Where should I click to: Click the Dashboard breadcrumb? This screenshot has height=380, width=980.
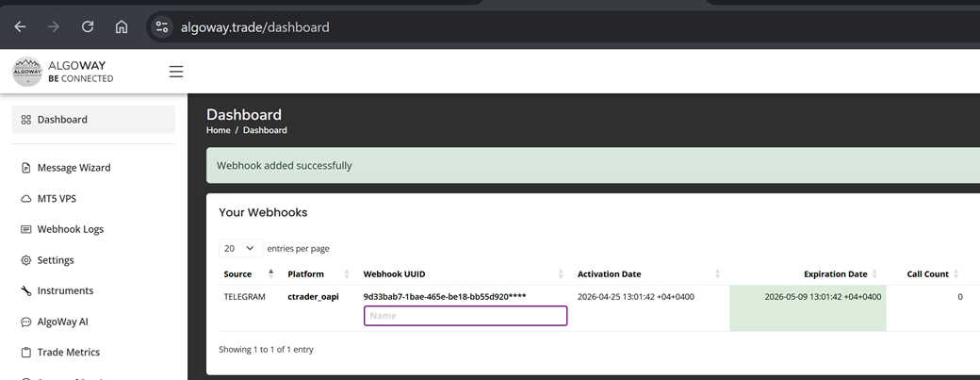pyautogui.click(x=265, y=130)
